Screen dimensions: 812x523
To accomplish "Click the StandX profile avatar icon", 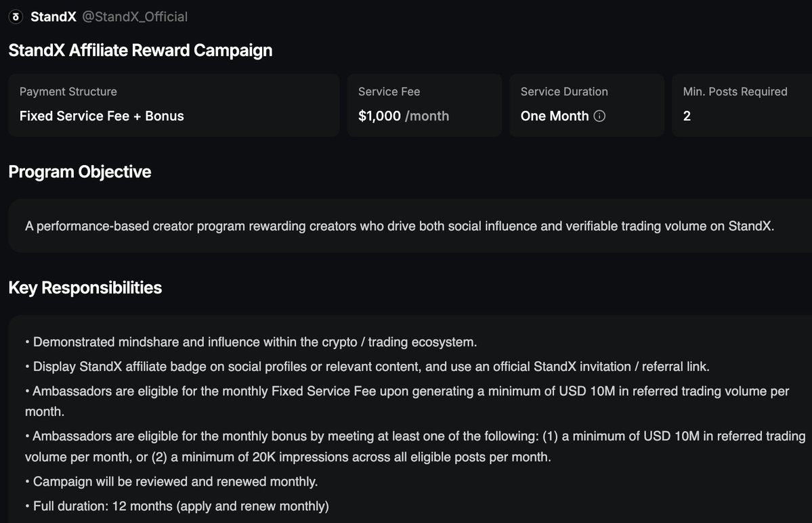I will click(16, 16).
